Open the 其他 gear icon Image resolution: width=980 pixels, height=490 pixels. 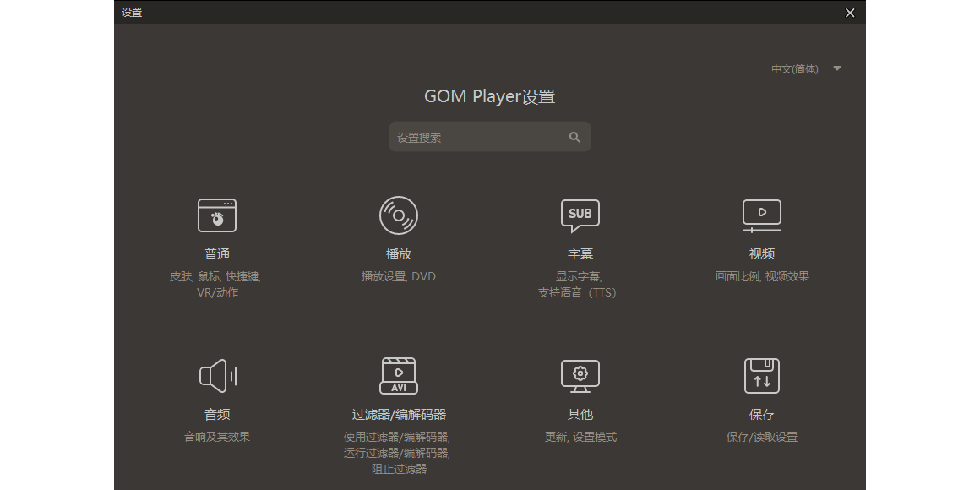580,376
